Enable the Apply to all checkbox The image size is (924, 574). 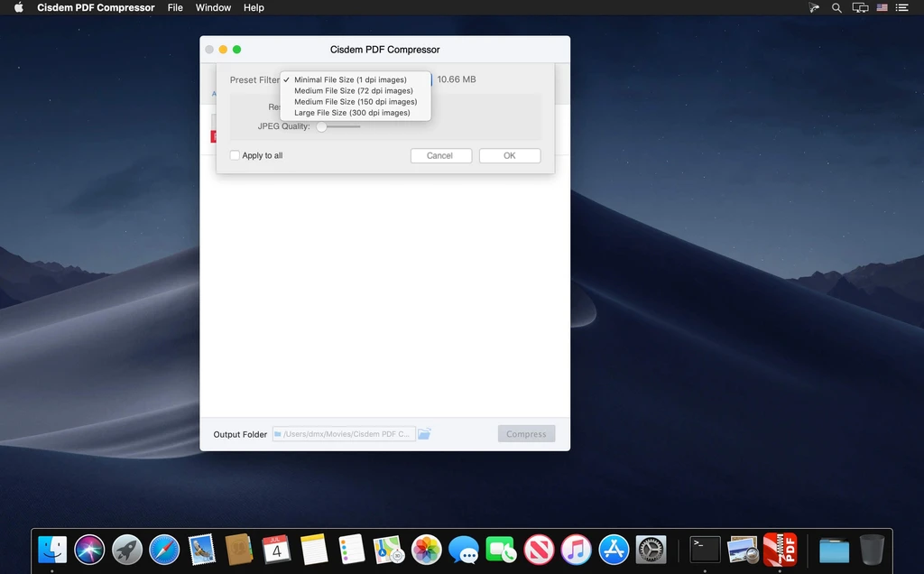coord(235,155)
